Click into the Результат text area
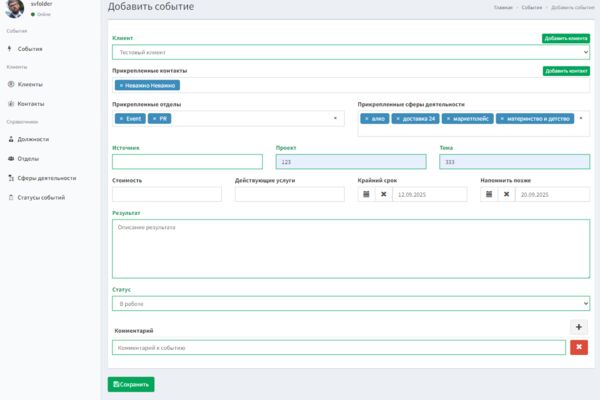The width and height of the screenshot is (600, 400). (351, 249)
